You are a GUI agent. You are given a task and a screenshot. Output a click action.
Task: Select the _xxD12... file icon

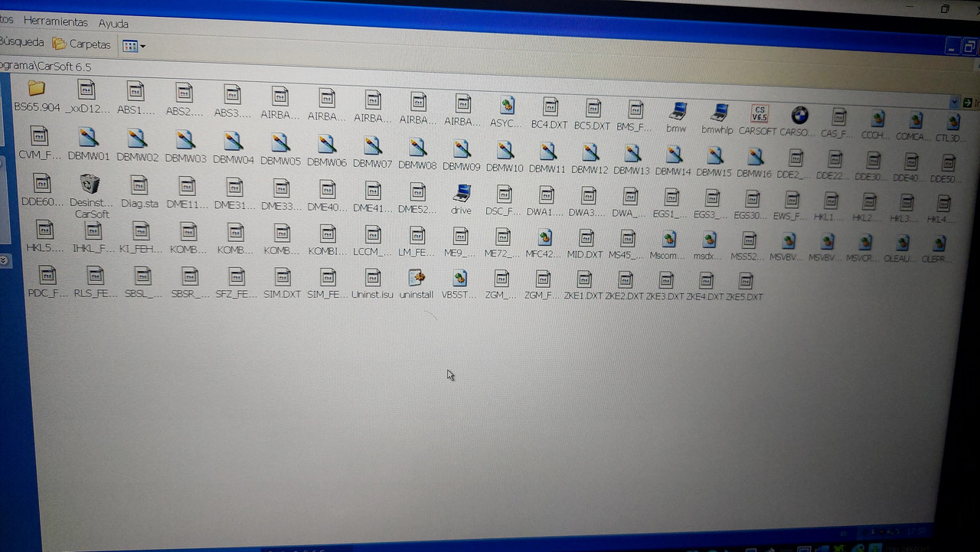(x=86, y=90)
